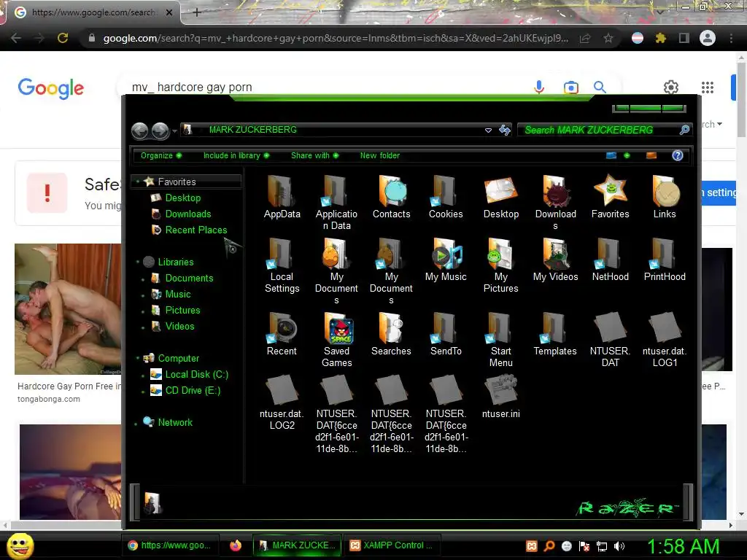This screenshot has height=560, width=747.
Task: Select the ntuser.dat.LOG2 file
Action: tap(282, 402)
